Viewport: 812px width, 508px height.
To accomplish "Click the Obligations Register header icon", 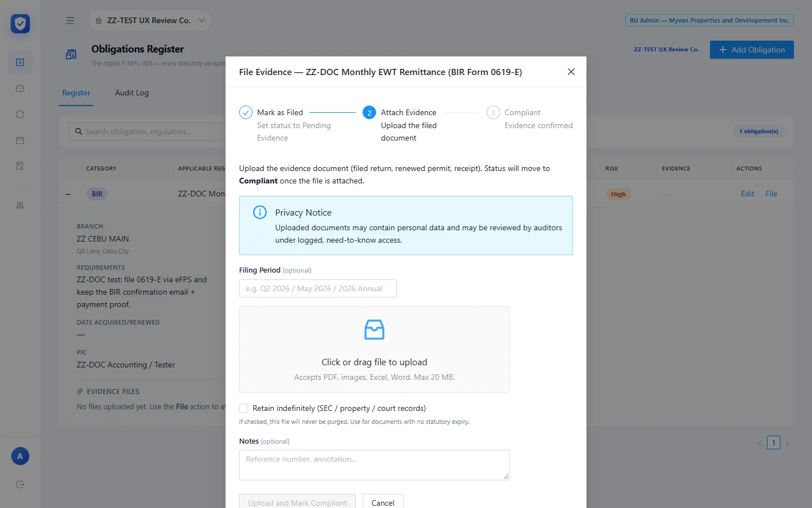I will [x=71, y=54].
